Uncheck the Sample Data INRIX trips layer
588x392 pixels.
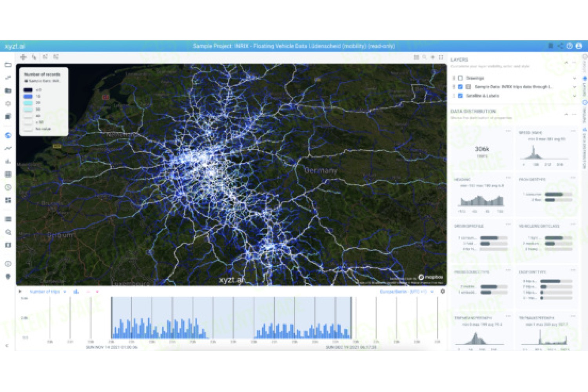click(461, 87)
